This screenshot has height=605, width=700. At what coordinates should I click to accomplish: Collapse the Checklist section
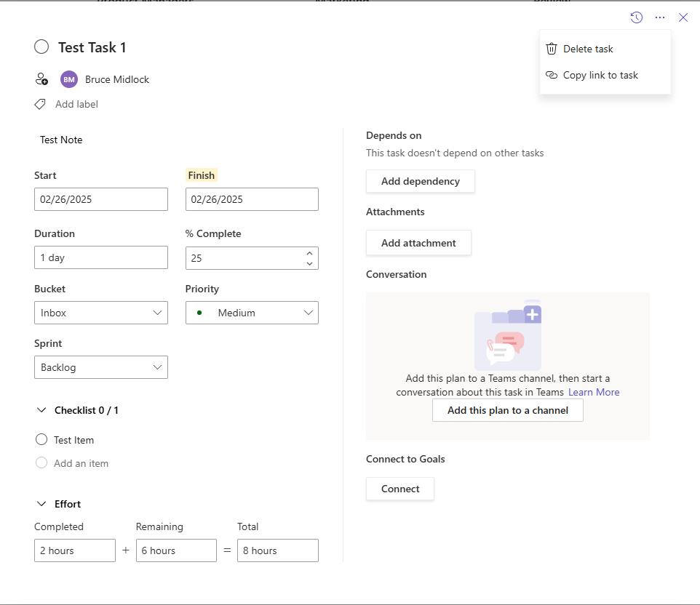click(x=41, y=410)
